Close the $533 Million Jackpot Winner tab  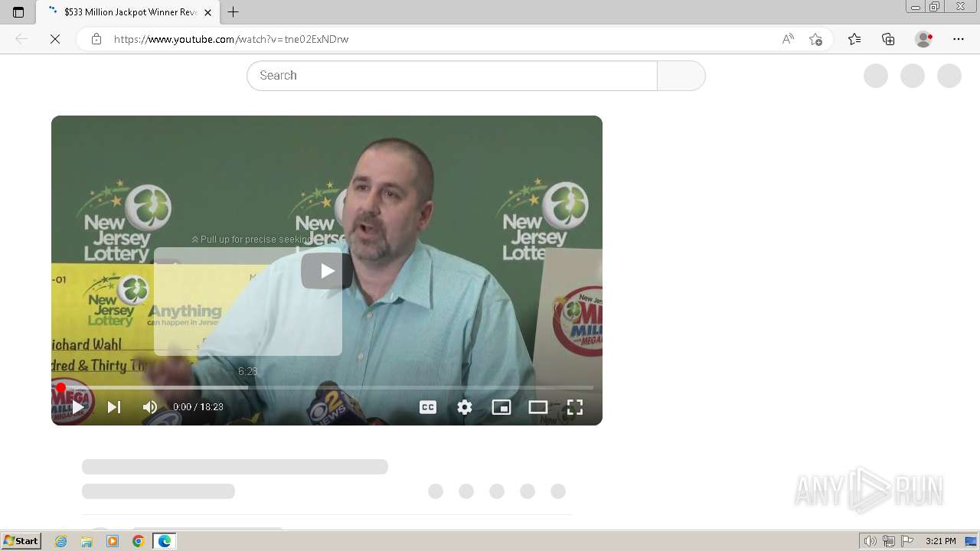[207, 12]
